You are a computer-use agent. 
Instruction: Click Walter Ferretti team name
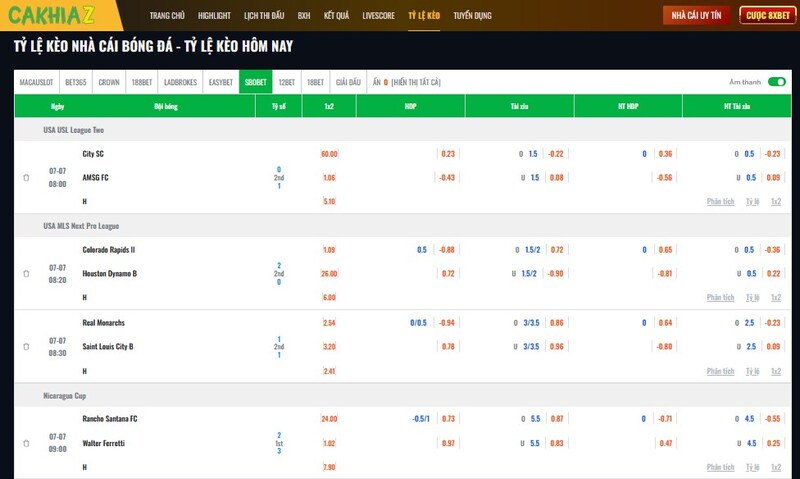click(x=104, y=443)
